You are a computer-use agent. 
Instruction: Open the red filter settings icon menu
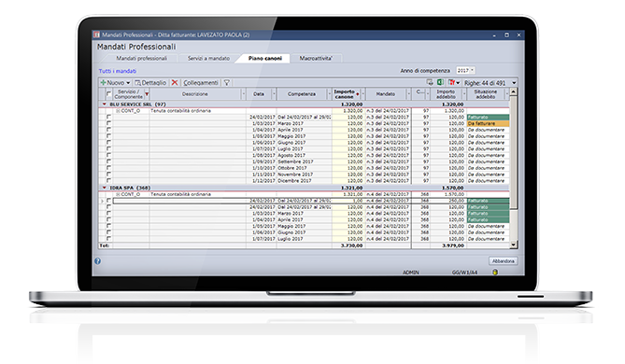[x=454, y=82]
